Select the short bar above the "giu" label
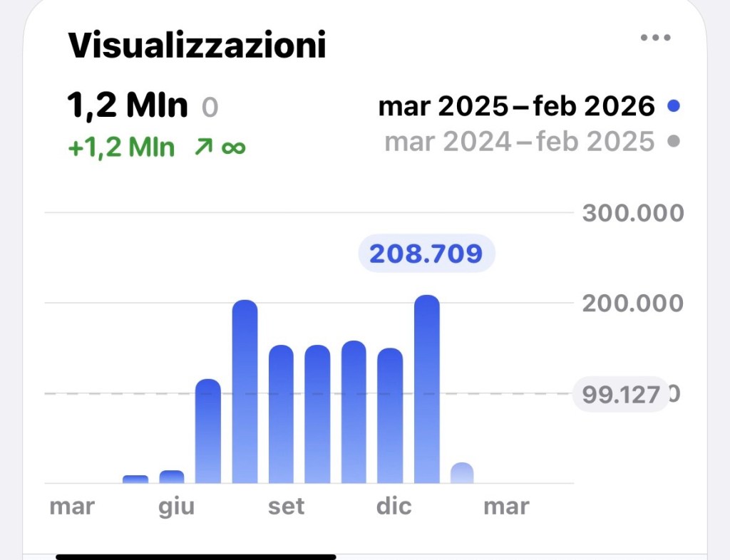 point(172,477)
